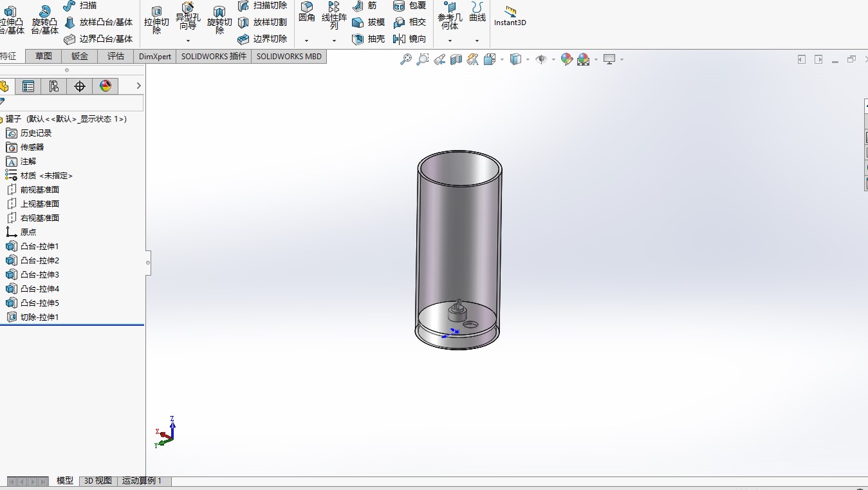Screen dimensions: 868x490
Task: Open the DisplayManager color ball tab
Action: 106,86
